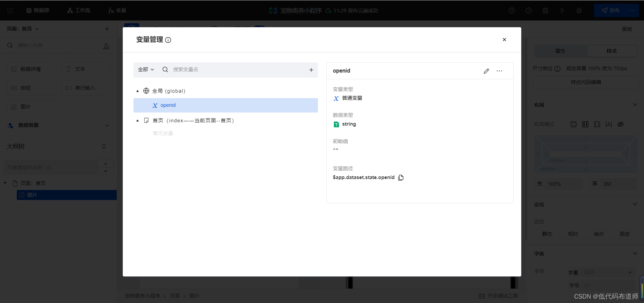
Task: Select the 图片 component in palette
Action: [32, 107]
